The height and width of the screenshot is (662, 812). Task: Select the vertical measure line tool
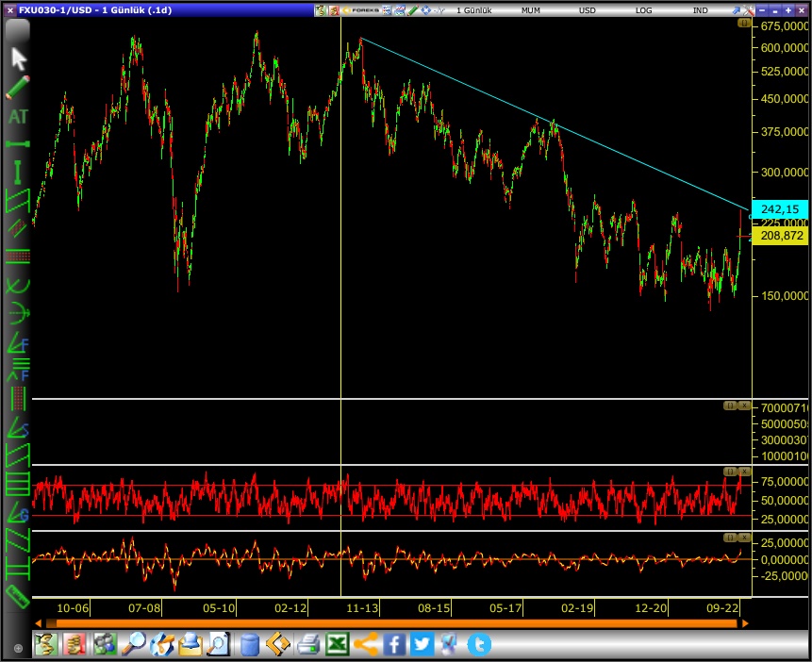click(18, 172)
